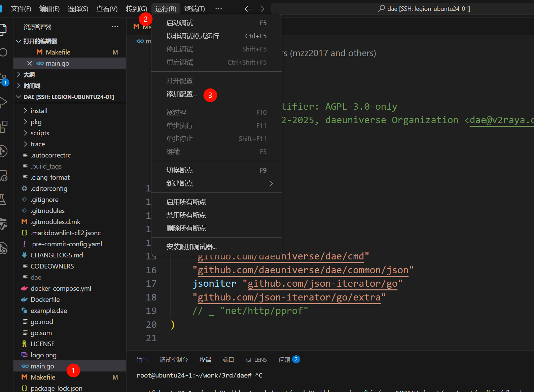Expand the pkg folder
The height and width of the screenshot is (392, 534).
point(36,122)
